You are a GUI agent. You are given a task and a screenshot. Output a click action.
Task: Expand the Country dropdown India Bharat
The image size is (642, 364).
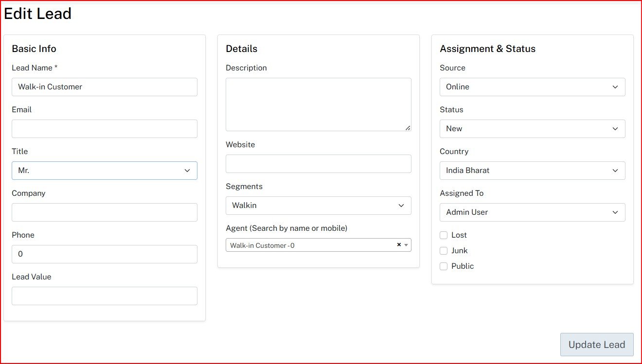[532, 171]
